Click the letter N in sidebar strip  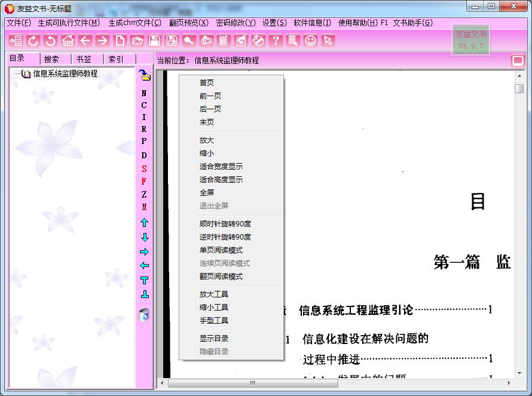pyautogui.click(x=144, y=93)
